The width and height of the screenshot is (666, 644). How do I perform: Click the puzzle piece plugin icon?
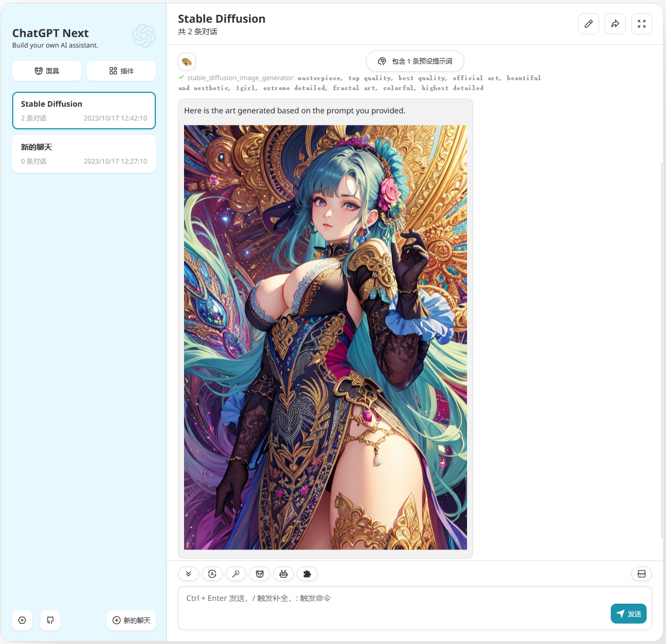pos(307,574)
